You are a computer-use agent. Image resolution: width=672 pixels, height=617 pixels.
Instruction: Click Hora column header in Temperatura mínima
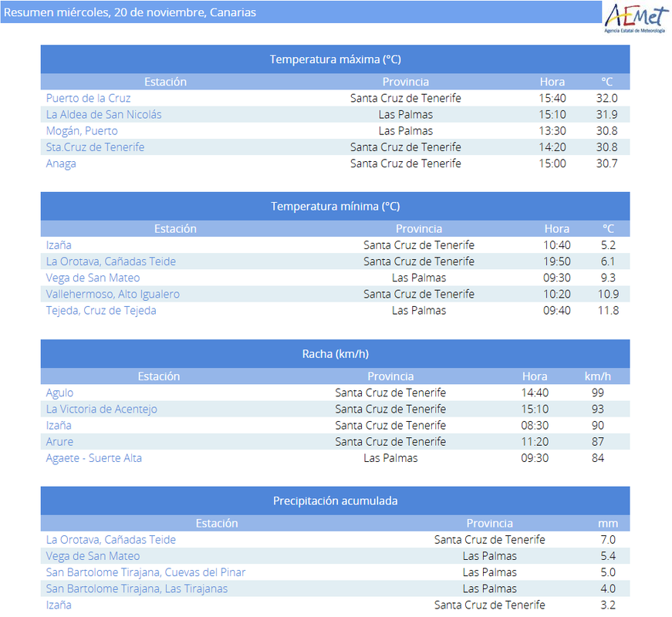[557, 228]
